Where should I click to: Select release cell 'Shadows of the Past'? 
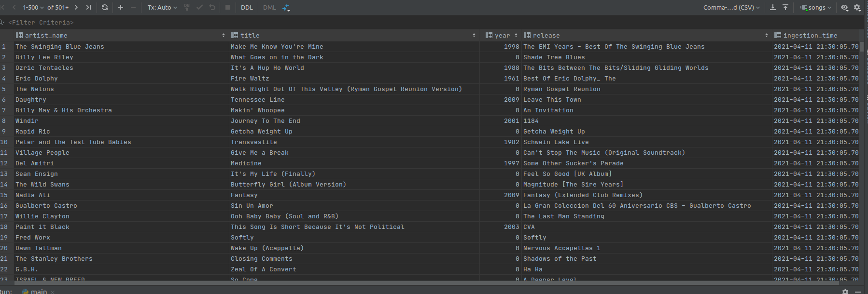(646, 258)
